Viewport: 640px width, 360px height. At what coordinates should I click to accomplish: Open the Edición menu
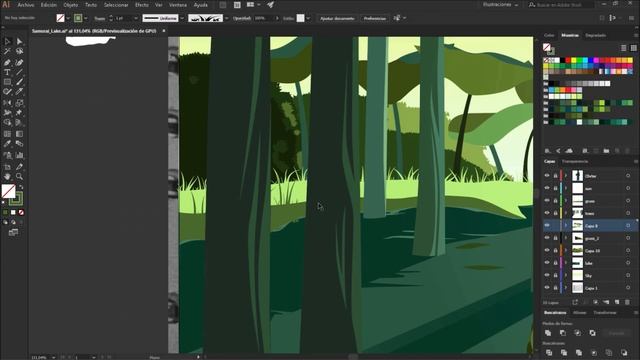[x=49, y=5]
